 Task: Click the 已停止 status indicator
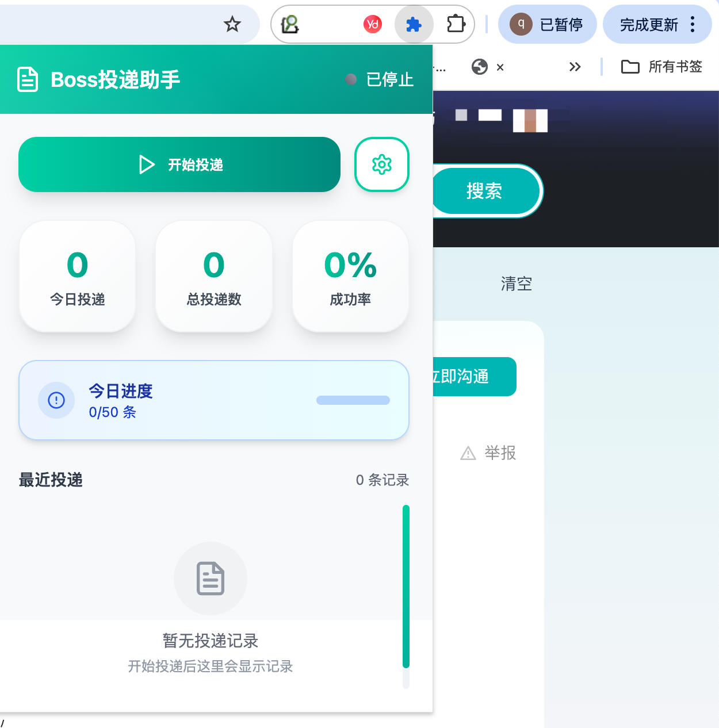click(380, 79)
